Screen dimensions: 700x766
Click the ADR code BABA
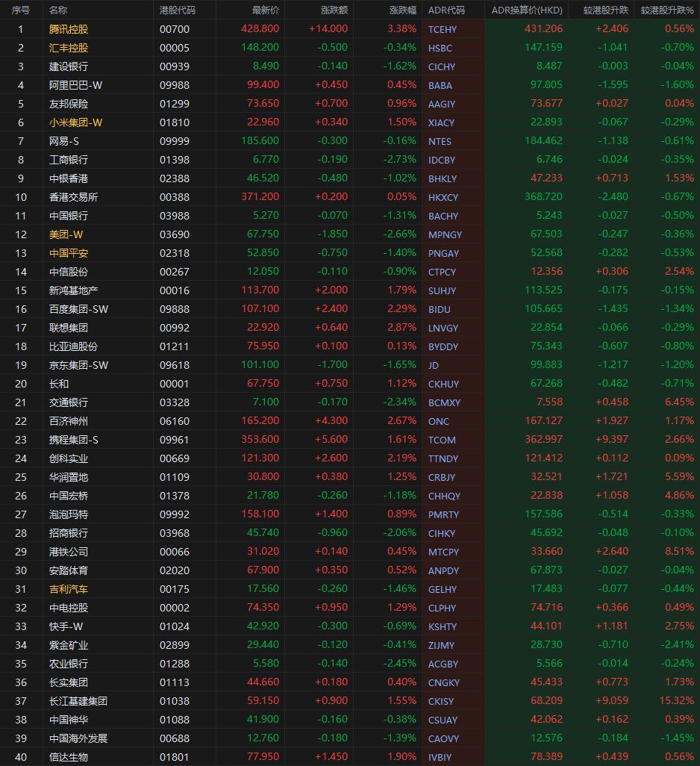point(440,85)
